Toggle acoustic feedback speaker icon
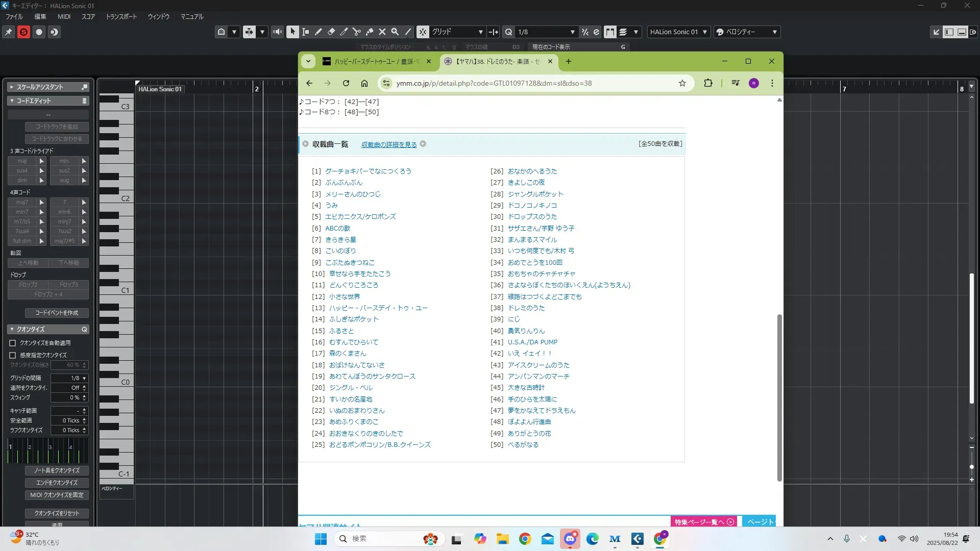This screenshot has width=980, height=551. click(x=277, y=32)
